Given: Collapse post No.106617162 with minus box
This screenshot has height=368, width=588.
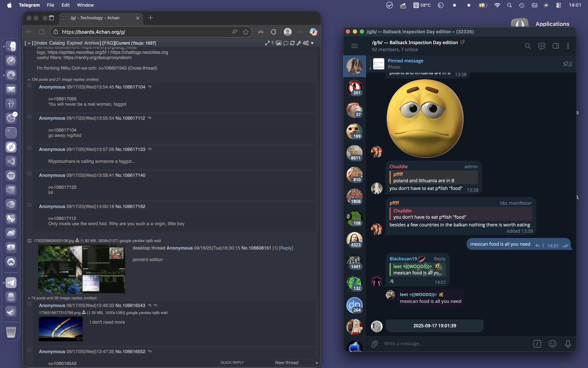Looking at the screenshot, I should coord(29,205).
